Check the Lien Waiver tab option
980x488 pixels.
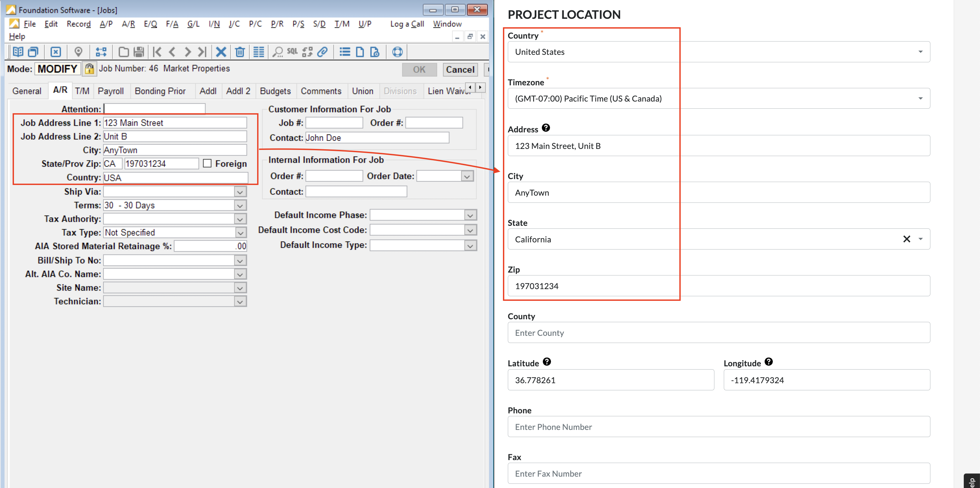pos(450,92)
